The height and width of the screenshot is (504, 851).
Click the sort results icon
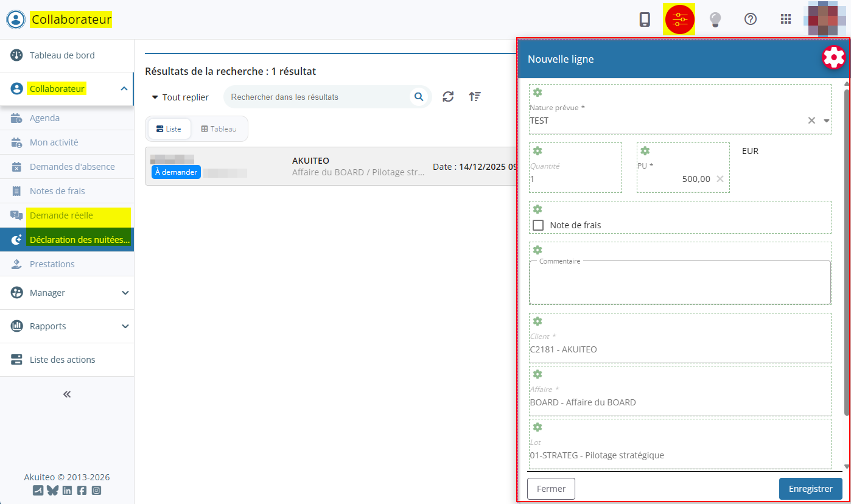475,97
